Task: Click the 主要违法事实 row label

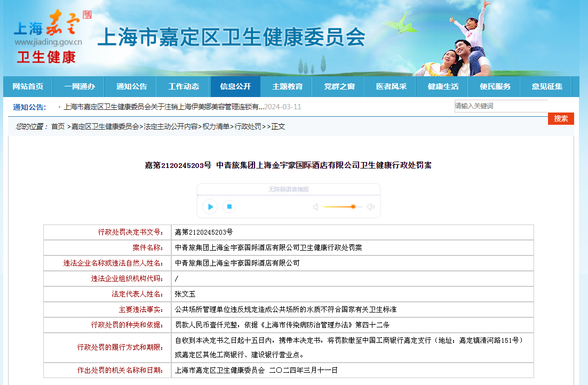Action: pos(141,310)
